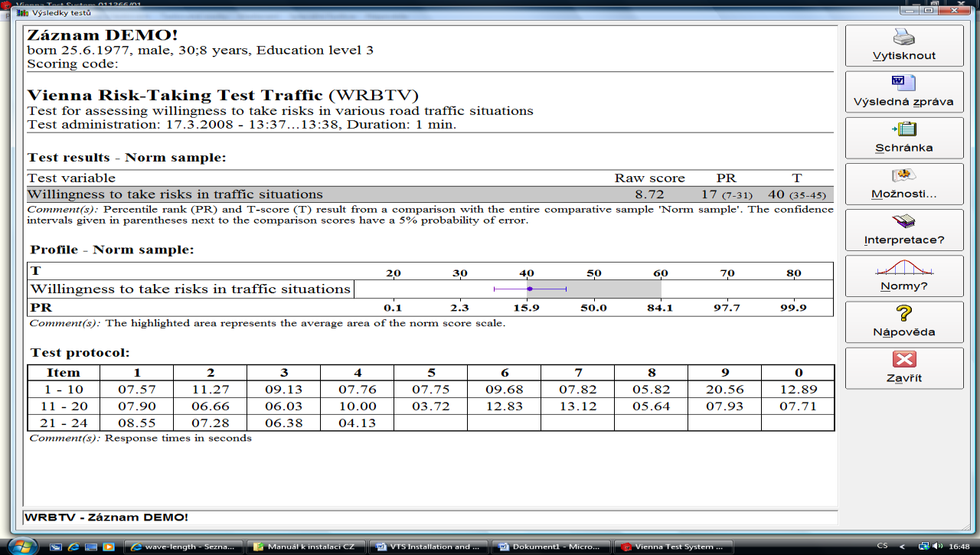Screen dimensions: 980x555
Task: Click the 11 - 20 row label
Action: [64, 406]
